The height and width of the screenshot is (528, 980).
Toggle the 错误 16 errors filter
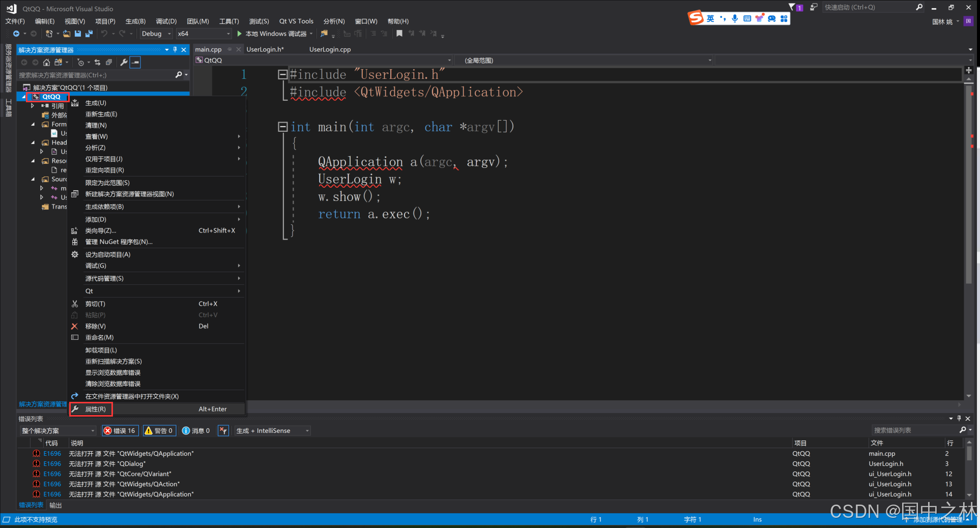[x=120, y=430]
